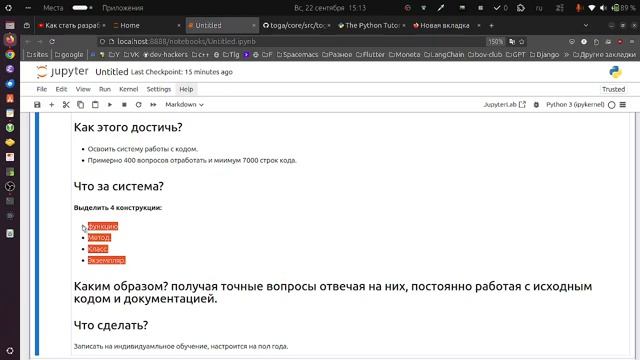Show more bookmarks with the chevron
The image size is (640, 360).
click(567, 54)
